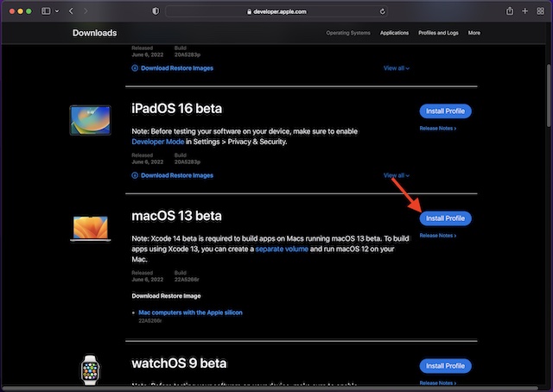Image resolution: width=553 pixels, height=392 pixels.
Task: Open the Share menu icon
Action: pyautogui.click(x=510, y=11)
